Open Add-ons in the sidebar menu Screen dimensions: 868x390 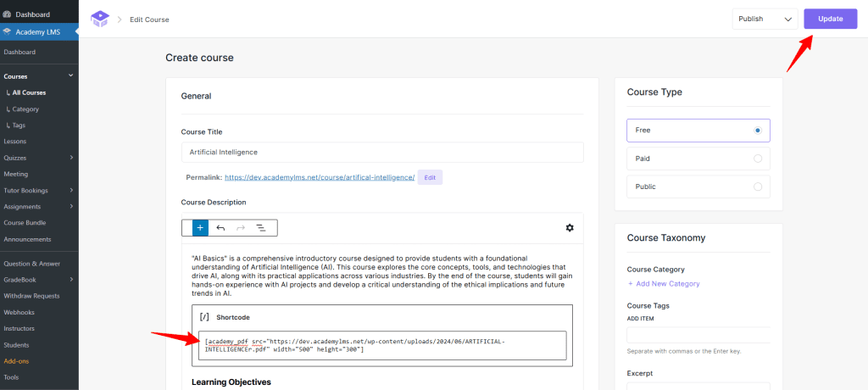[x=16, y=361]
